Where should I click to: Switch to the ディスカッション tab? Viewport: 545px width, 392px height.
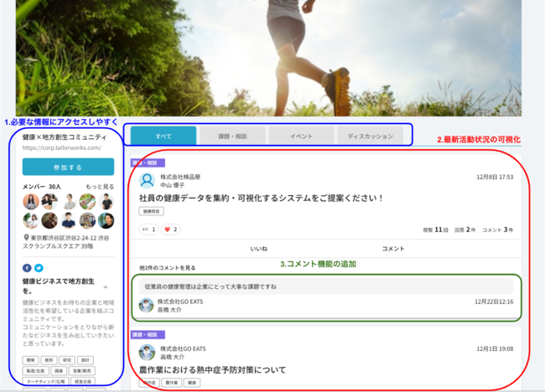coord(370,135)
